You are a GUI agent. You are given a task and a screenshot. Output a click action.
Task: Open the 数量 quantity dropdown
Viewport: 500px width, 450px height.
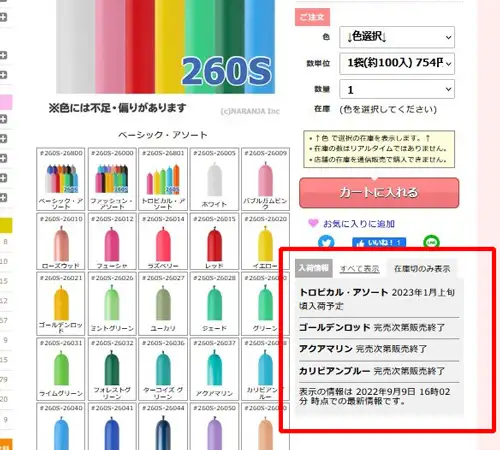pos(397,89)
